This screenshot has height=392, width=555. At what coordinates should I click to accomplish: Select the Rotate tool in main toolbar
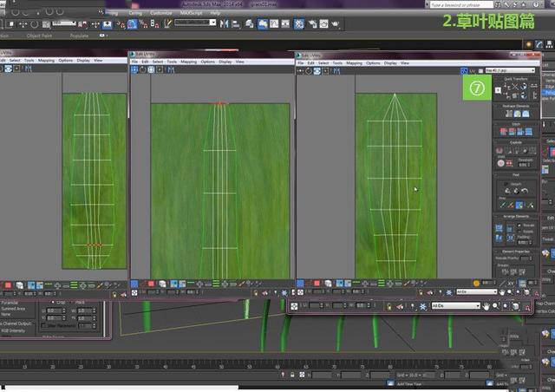click(x=35, y=24)
